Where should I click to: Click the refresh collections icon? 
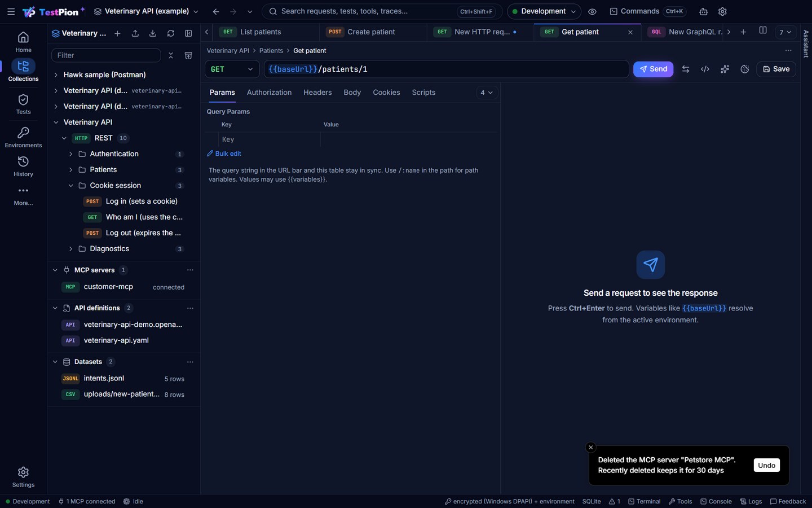pos(171,33)
